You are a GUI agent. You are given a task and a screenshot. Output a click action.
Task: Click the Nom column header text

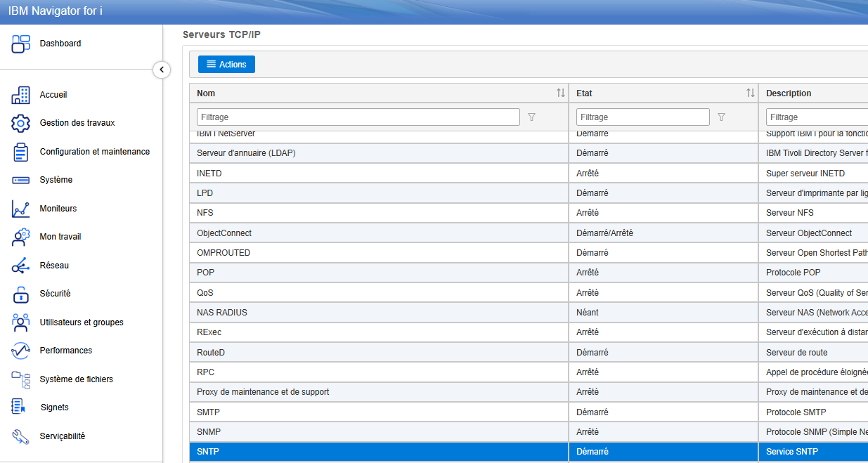(x=206, y=93)
